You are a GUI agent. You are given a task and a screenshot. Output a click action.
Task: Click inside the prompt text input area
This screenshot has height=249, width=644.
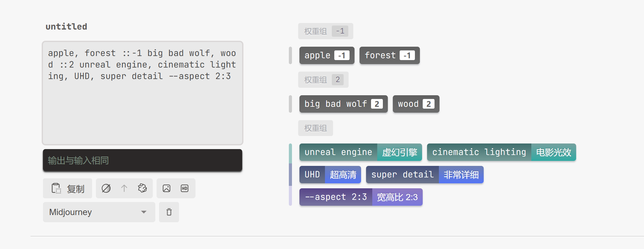tap(142, 103)
